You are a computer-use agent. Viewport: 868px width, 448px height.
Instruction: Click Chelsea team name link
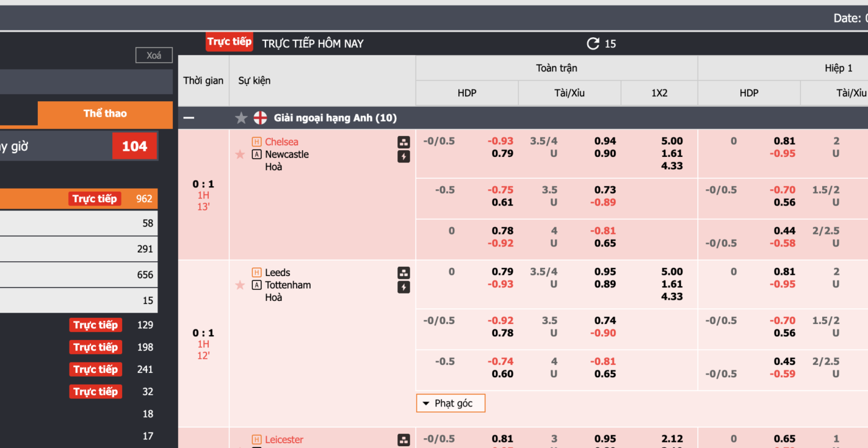click(281, 142)
